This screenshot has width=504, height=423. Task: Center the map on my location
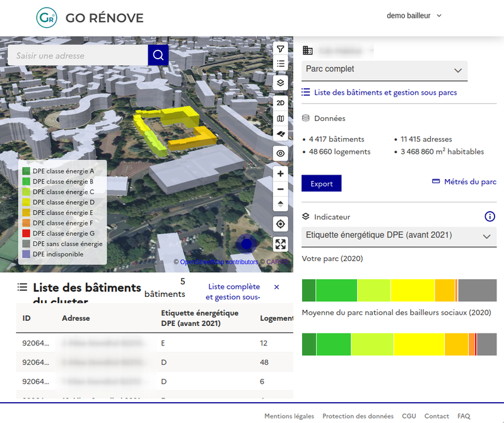(x=281, y=224)
